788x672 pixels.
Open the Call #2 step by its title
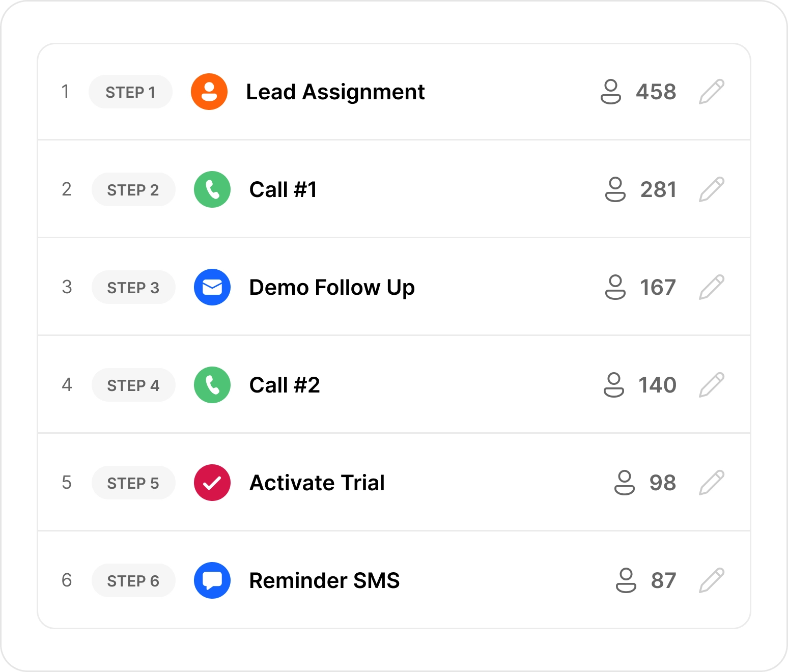pyautogui.click(x=284, y=385)
